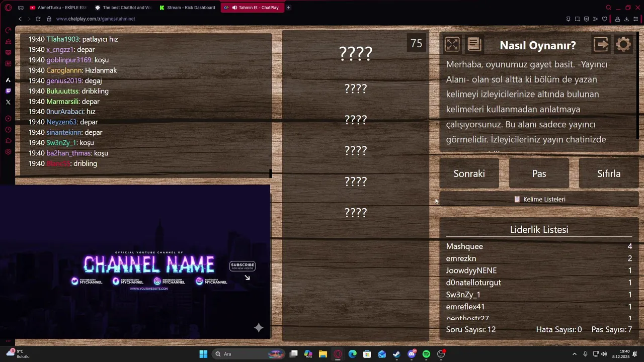Open game settings gear icon
The image size is (644, 362).
pyautogui.click(x=623, y=45)
